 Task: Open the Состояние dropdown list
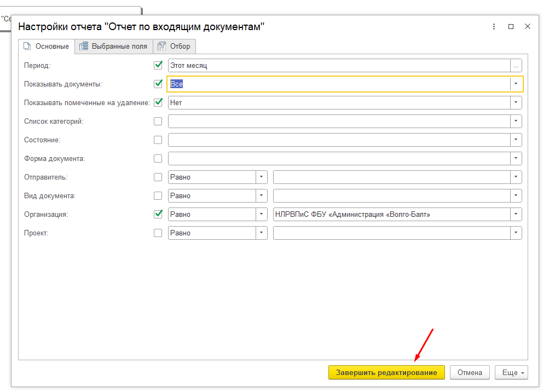click(x=516, y=140)
